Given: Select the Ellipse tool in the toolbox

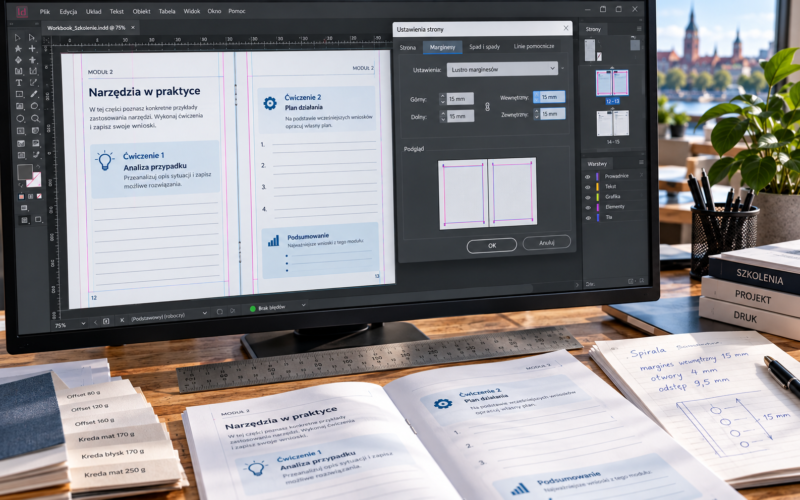Looking at the screenshot, I should (20, 118).
